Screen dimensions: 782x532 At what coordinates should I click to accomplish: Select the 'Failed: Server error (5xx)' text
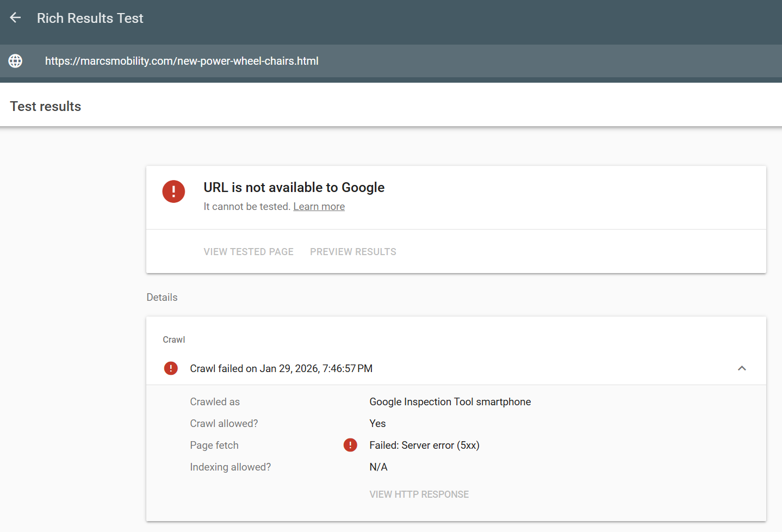coord(424,446)
